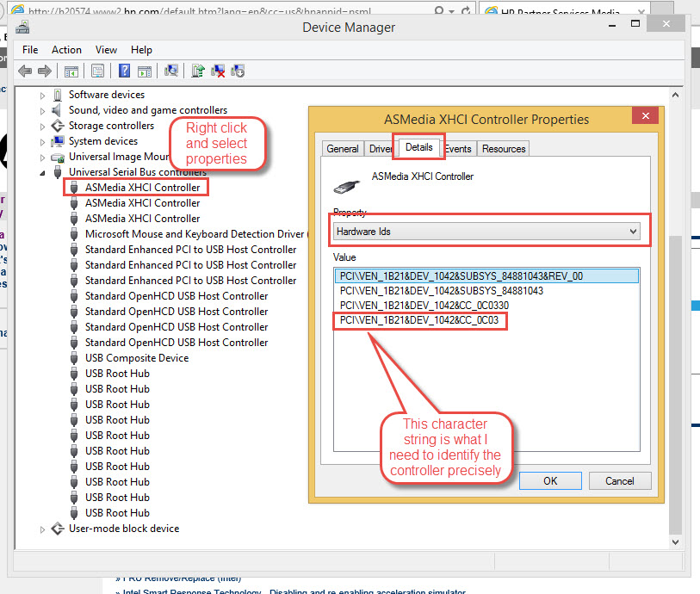Open the Hardware Ids property dropdown
700x594 pixels.
633,232
